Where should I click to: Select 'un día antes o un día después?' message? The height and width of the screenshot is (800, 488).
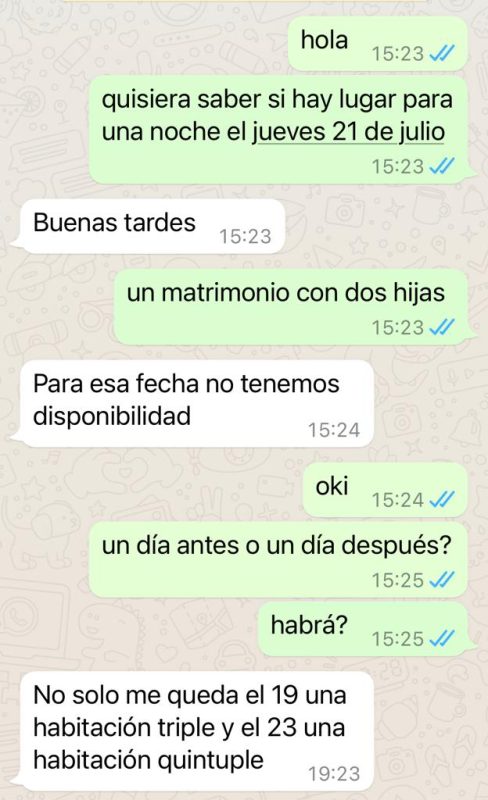[278, 560]
